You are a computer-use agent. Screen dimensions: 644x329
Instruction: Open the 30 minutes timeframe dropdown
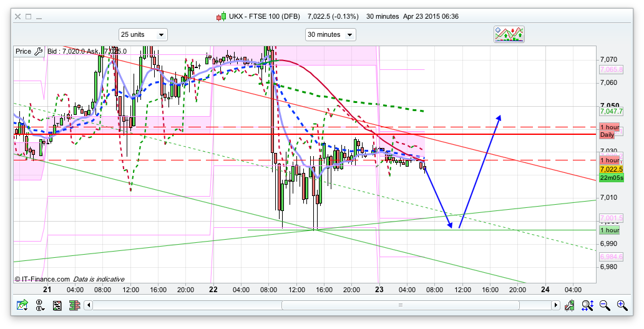[330, 35]
